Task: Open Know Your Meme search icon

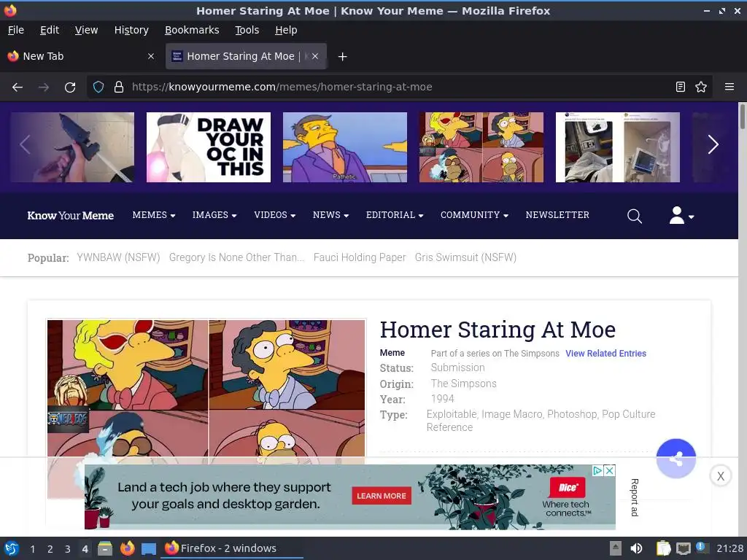Action: pyautogui.click(x=634, y=216)
